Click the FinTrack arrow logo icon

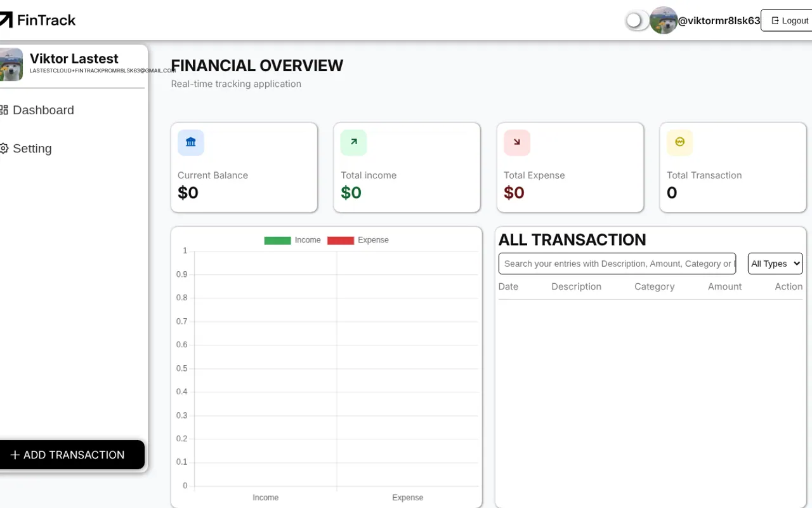[5, 20]
